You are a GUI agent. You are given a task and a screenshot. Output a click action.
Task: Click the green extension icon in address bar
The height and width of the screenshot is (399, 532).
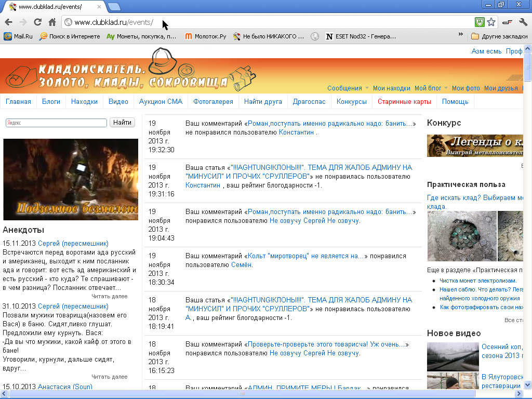coord(480,22)
